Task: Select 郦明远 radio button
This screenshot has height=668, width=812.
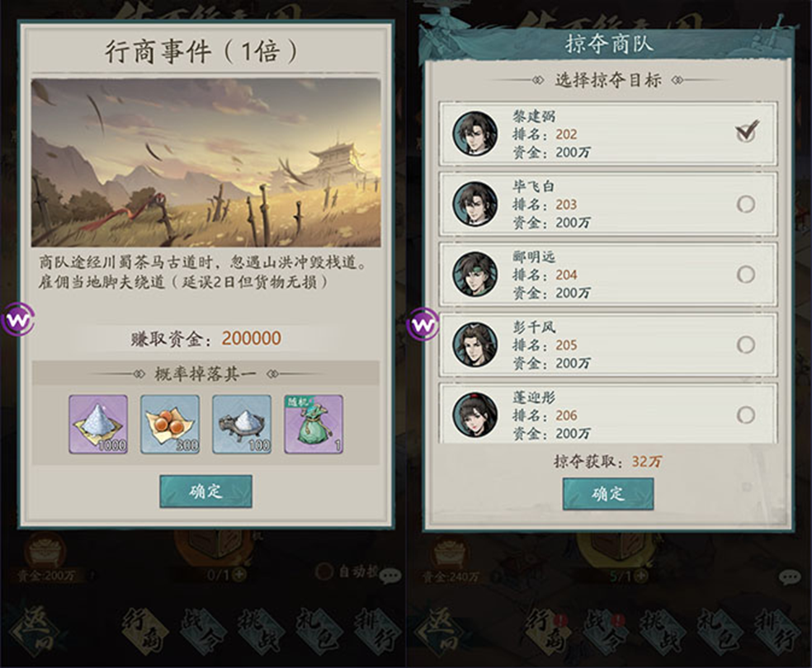Action: pyautogui.click(x=746, y=275)
